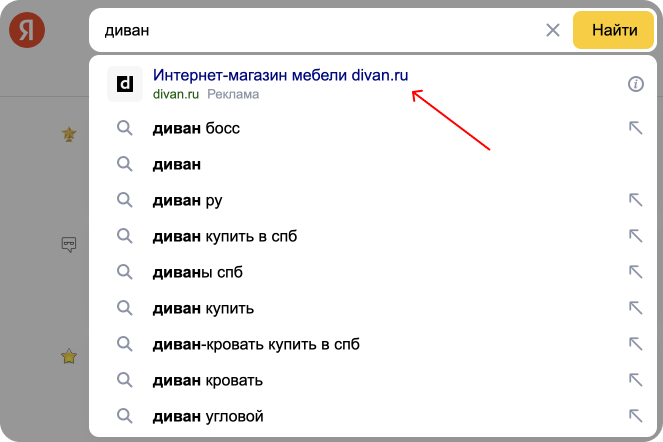Click magnifier icon beside диван угловой
663x442 pixels.
(125, 416)
